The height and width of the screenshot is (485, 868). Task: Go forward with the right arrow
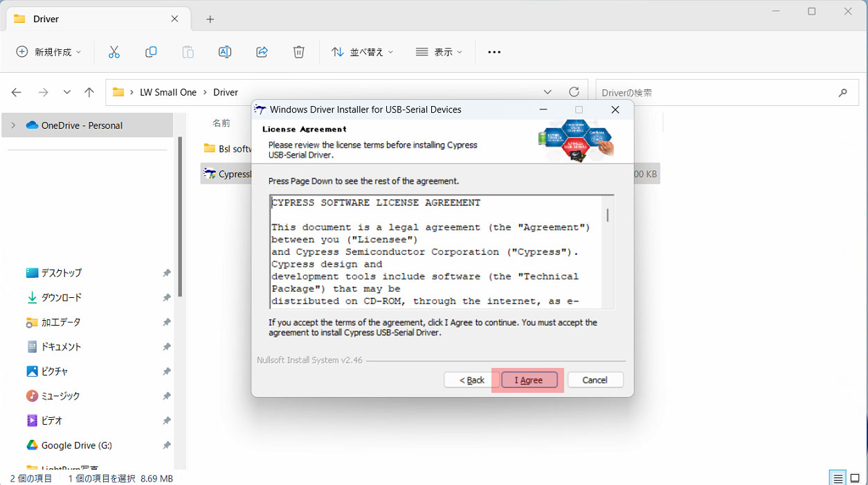pyautogui.click(x=43, y=92)
